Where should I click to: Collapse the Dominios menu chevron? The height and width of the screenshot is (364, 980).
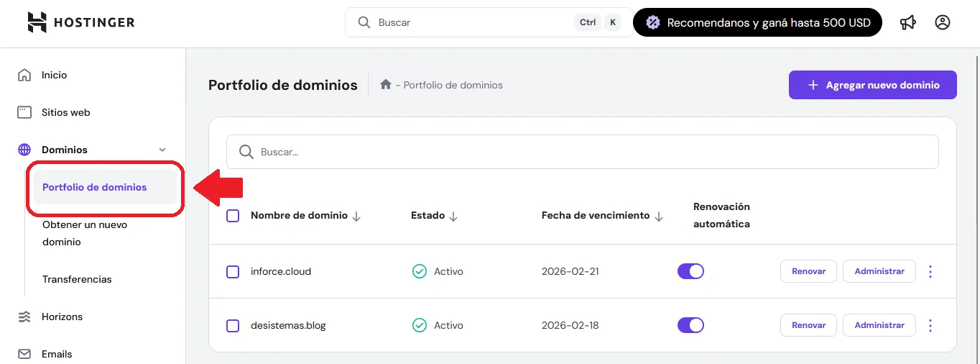click(x=162, y=150)
